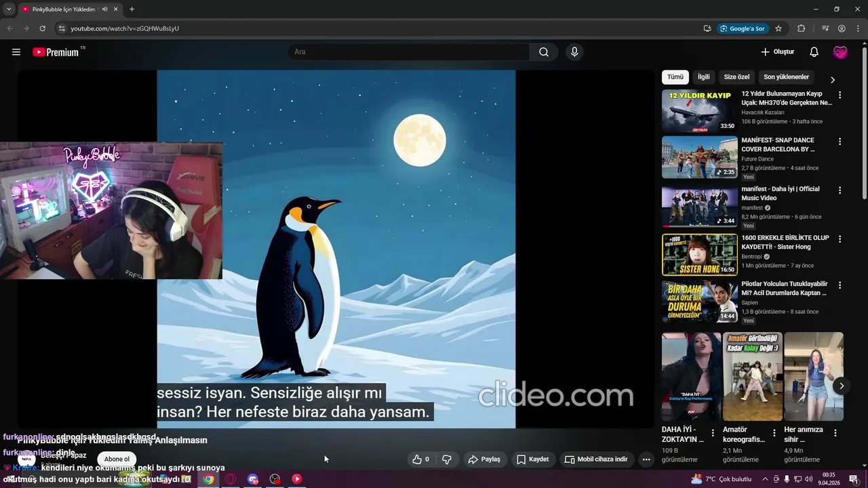Mute tab via speaker icon on tab
The image size is (868, 488).
point(104,9)
